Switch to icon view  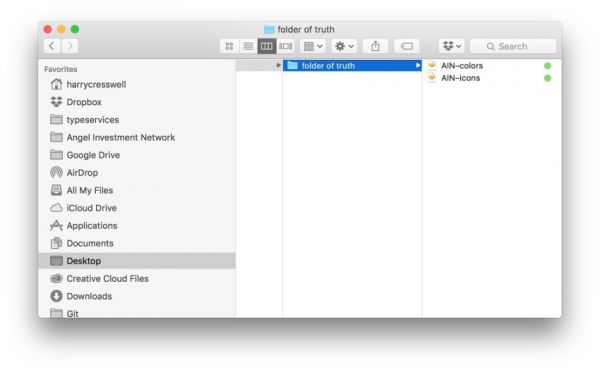(229, 46)
